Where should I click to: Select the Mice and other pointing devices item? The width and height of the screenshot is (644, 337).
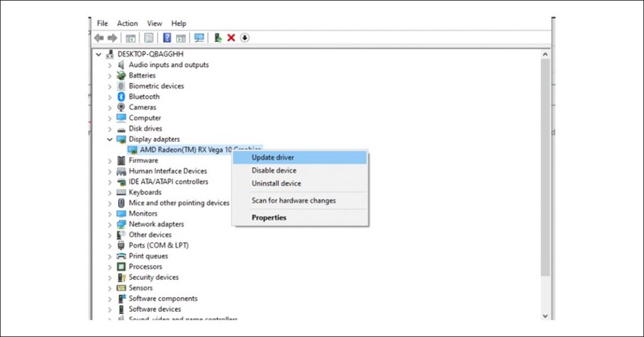(x=178, y=203)
